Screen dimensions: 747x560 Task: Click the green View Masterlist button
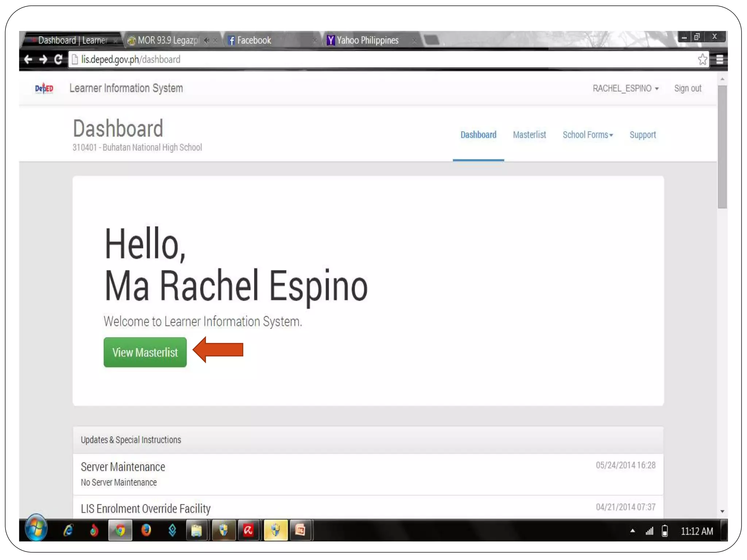click(x=145, y=352)
